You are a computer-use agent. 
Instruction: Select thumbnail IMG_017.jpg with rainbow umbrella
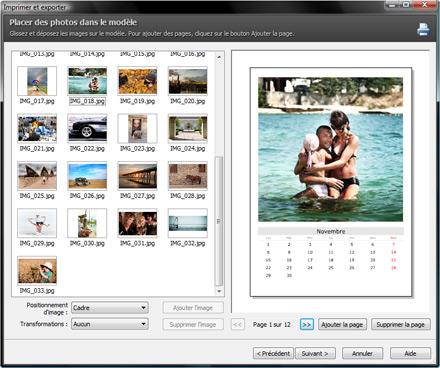[x=37, y=81]
